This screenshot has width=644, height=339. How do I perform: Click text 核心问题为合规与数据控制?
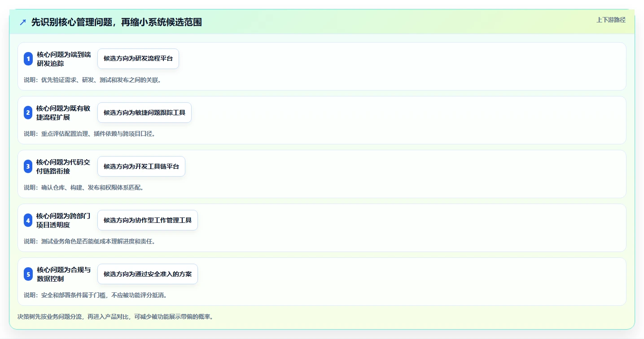64,274
